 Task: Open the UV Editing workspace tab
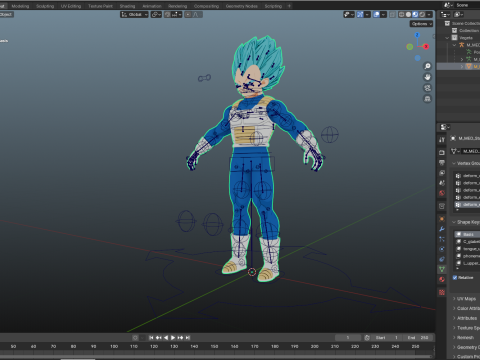pyautogui.click(x=71, y=6)
